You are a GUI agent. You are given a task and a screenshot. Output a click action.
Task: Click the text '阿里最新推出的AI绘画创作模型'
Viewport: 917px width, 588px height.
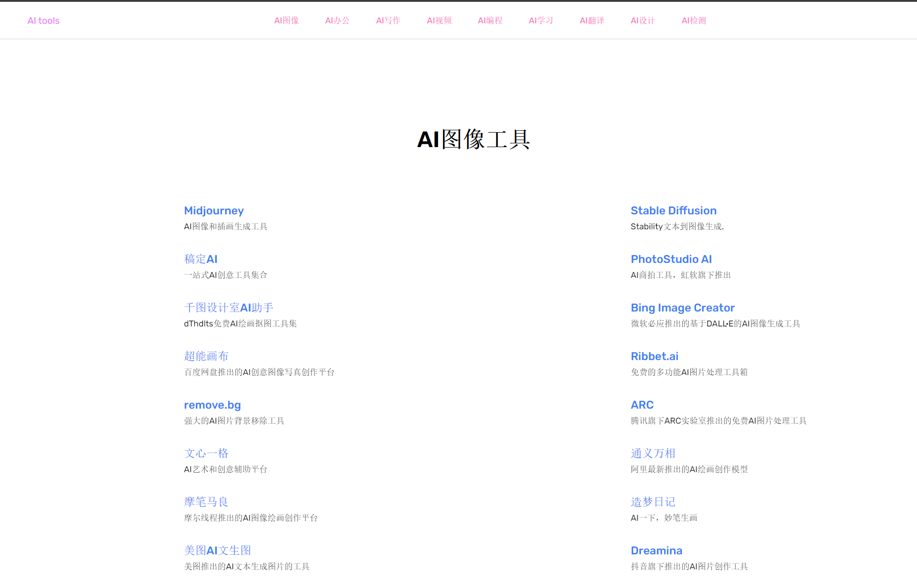pos(689,469)
